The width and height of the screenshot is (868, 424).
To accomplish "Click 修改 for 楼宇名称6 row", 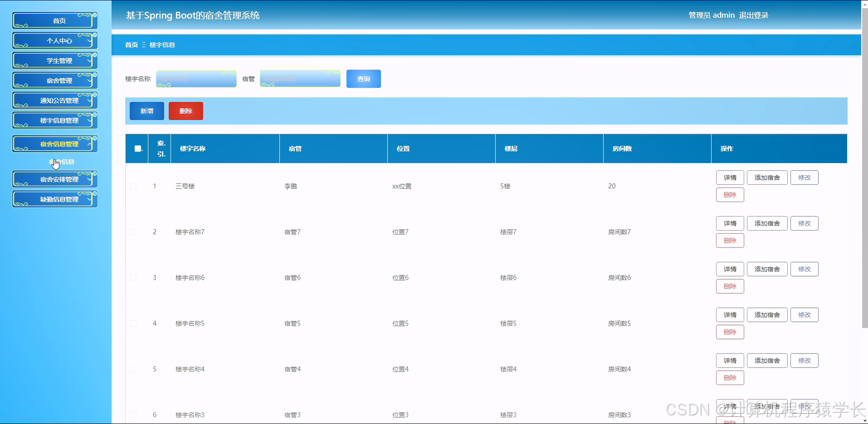I will tap(805, 269).
